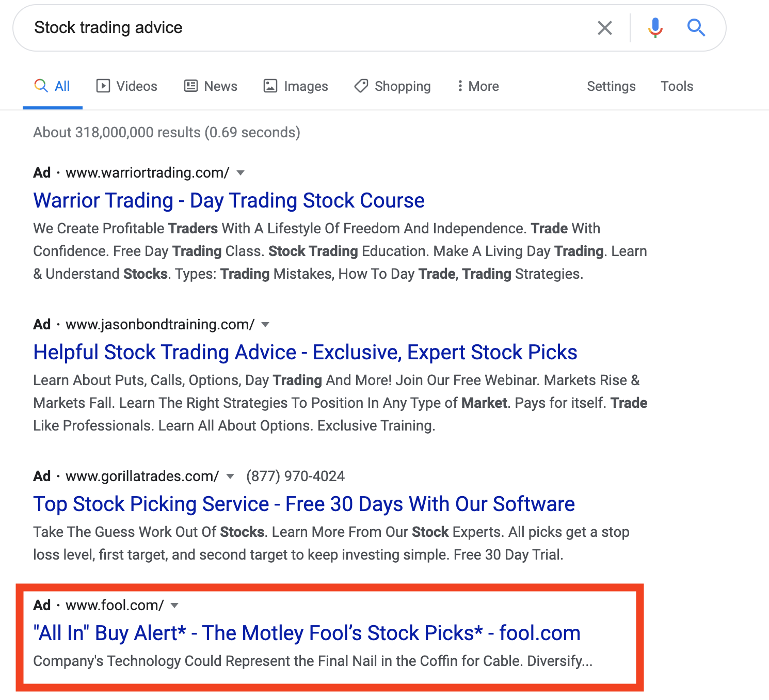Image resolution: width=769 pixels, height=700 pixels.
Task: Expand dropdown arrow beside warriortrading.com URL
Action: 240,173
